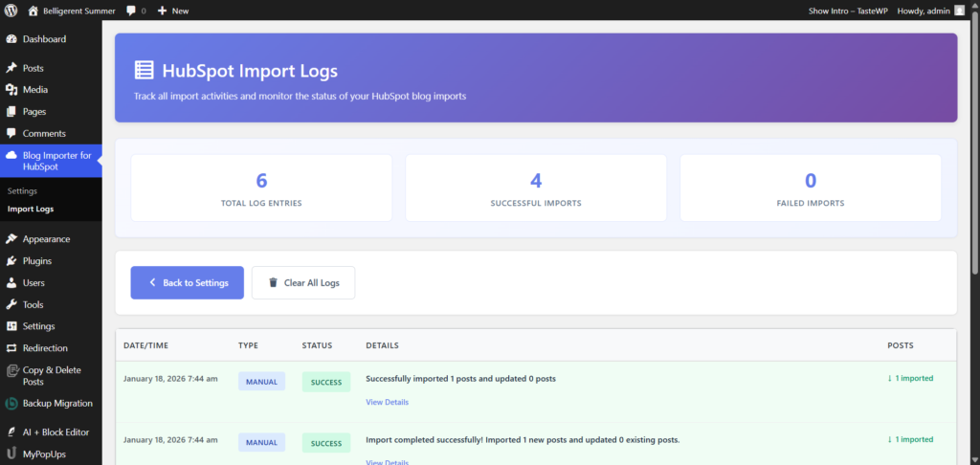Open the Belligerent Summer site home icon

(33, 11)
